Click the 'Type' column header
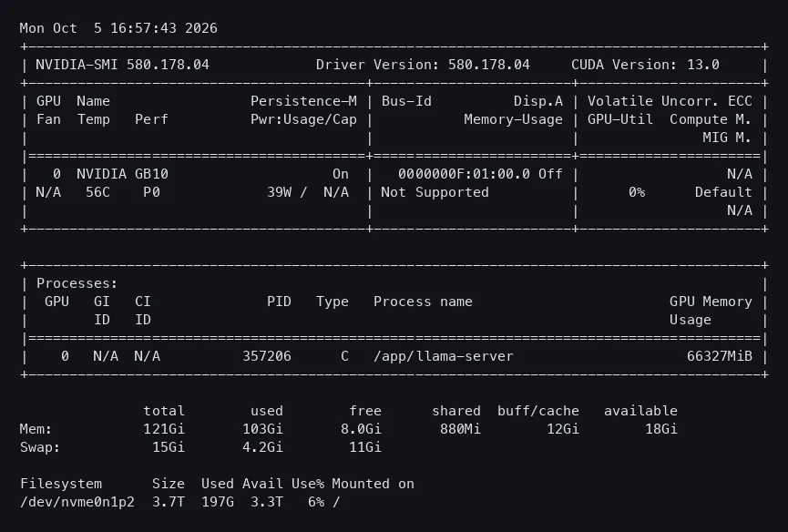The image size is (788, 532). [333, 302]
